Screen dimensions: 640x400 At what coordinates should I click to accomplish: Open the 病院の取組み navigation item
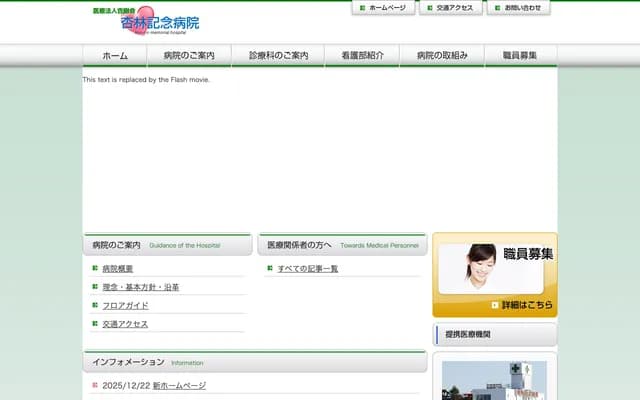click(x=442, y=55)
